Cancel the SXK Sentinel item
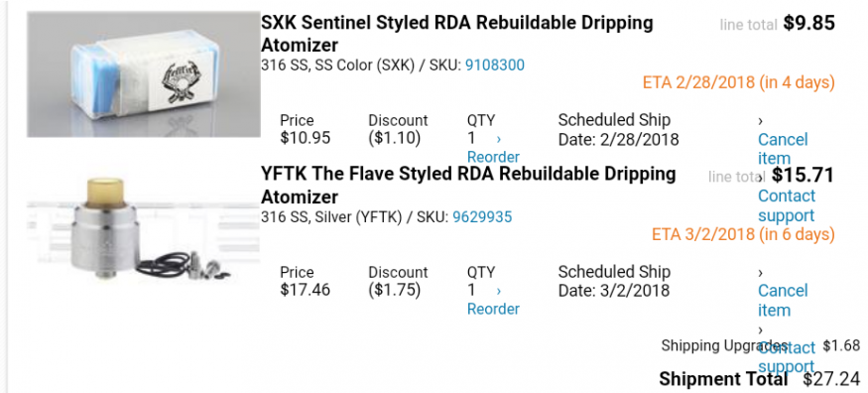The height and width of the screenshot is (393, 868). click(783, 148)
